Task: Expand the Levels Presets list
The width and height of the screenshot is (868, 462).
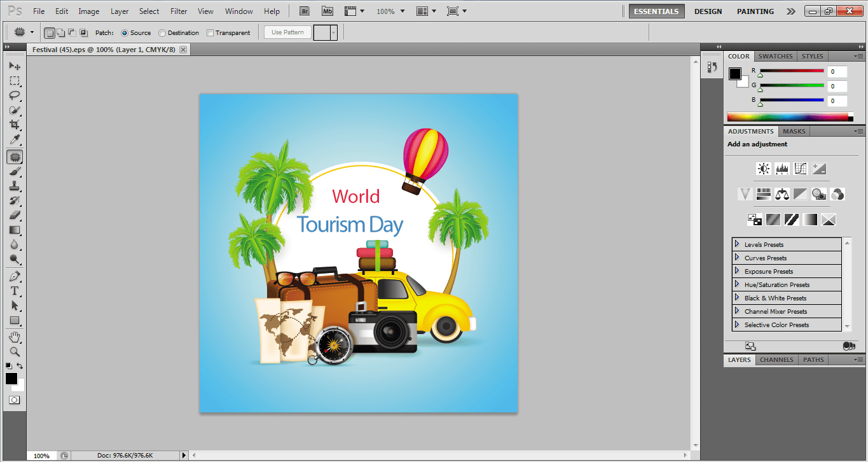Action: tap(737, 244)
